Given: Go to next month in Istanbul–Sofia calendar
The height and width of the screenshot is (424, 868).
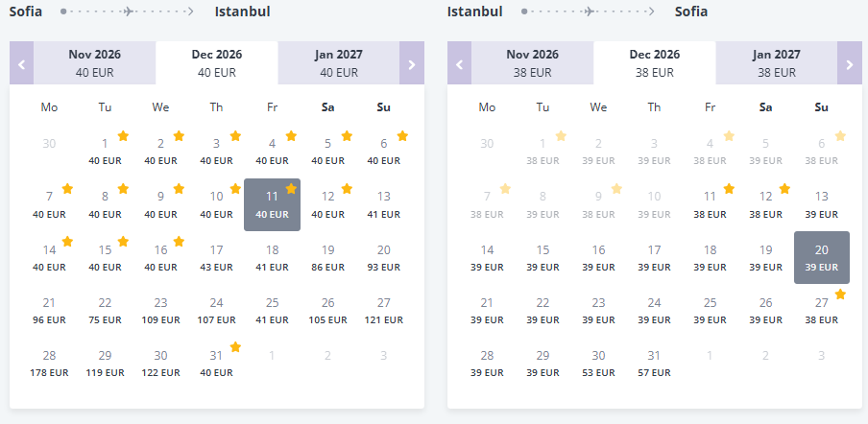Looking at the screenshot, I should pos(850,63).
